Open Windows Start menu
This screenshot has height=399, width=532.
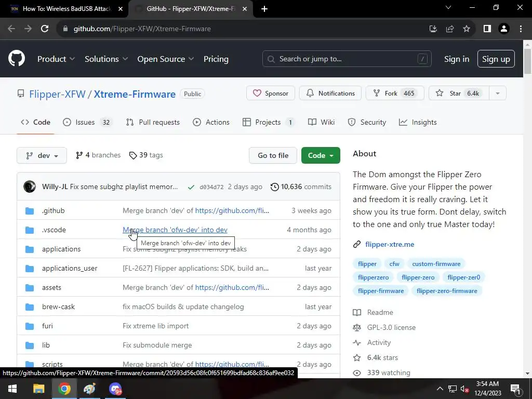(x=12, y=389)
